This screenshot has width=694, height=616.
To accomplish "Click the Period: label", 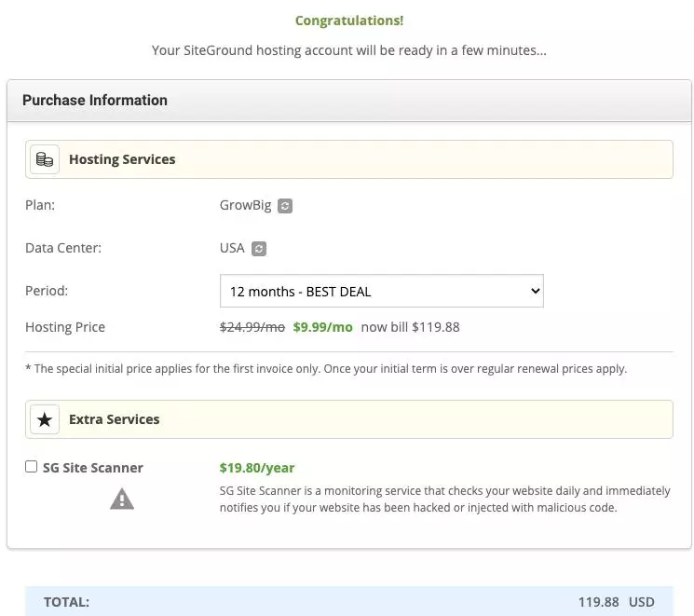I will [x=47, y=291].
